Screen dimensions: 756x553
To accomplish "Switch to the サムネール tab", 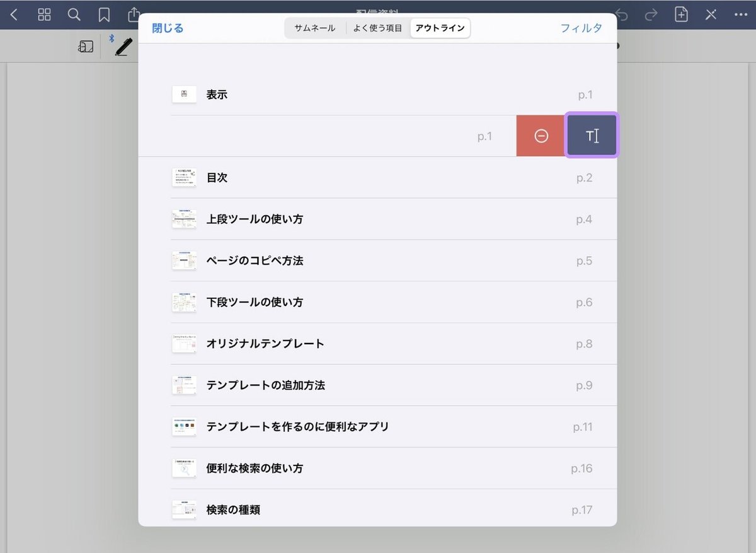I will (x=315, y=28).
